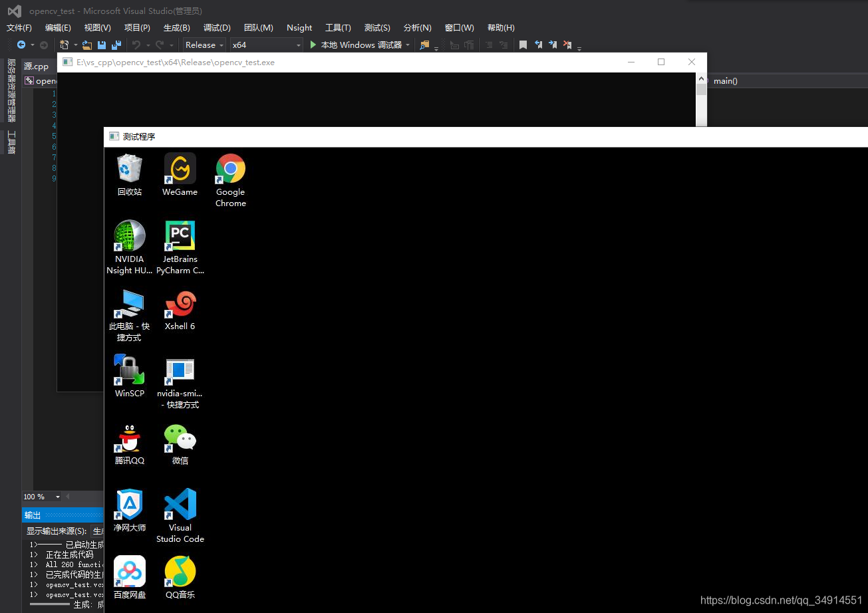
Task: Click the comment out selected lines icon
Action: click(x=489, y=45)
